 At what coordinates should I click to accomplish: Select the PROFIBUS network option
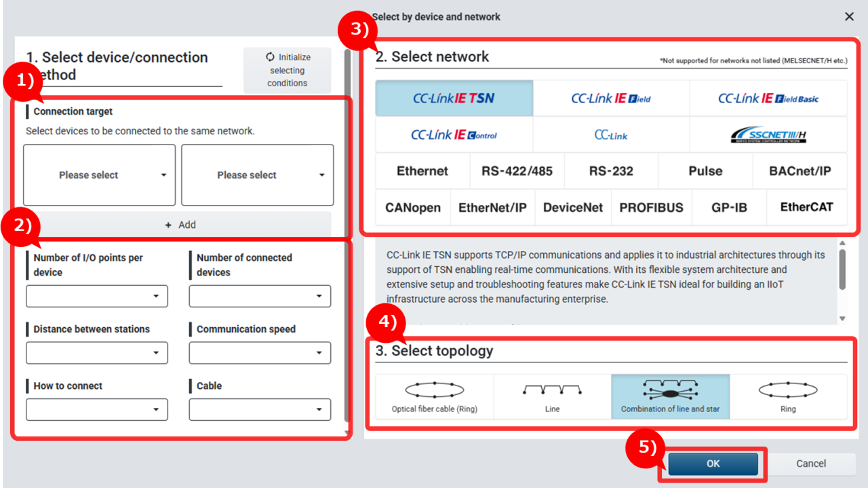(x=652, y=208)
